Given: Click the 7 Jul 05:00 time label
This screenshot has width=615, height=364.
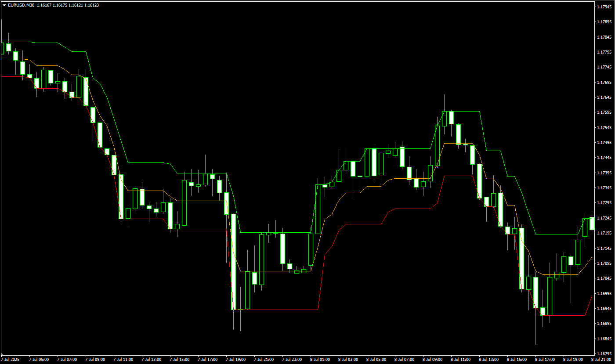Looking at the screenshot, I should 39,360.
